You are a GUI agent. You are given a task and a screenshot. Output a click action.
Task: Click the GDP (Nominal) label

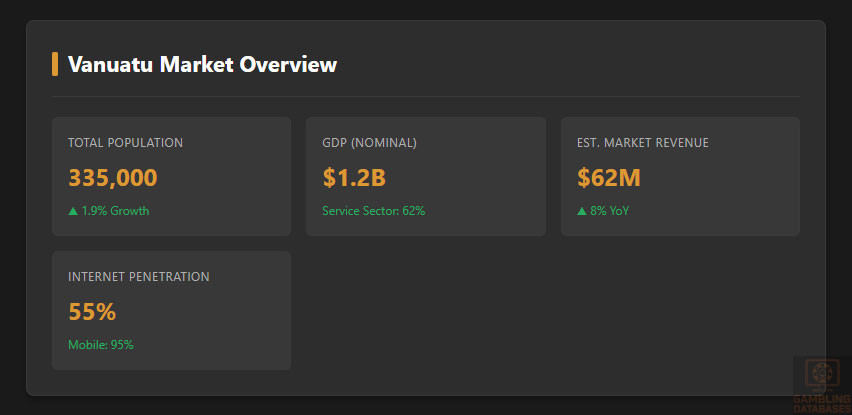tap(369, 143)
